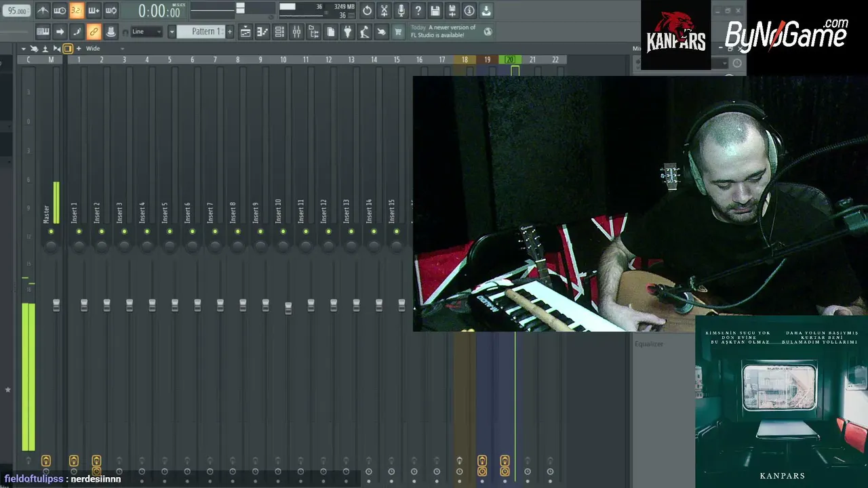868x488 pixels.
Task: Open the audio editor scissors icon
Action: [384, 11]
